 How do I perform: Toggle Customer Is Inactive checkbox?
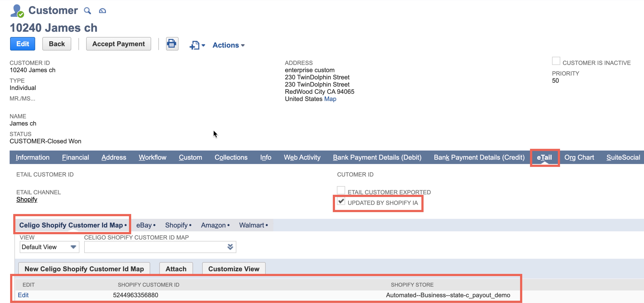click(x=556, y=61)
